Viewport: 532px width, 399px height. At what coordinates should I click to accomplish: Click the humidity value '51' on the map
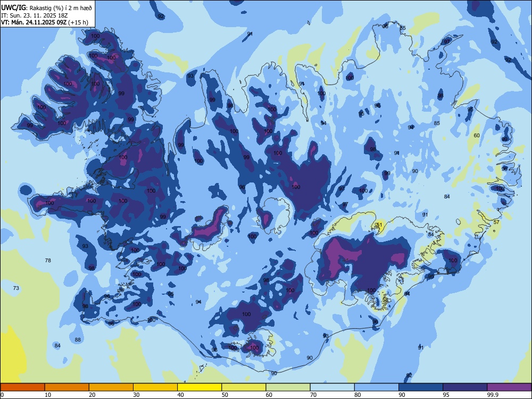(379, 225)
